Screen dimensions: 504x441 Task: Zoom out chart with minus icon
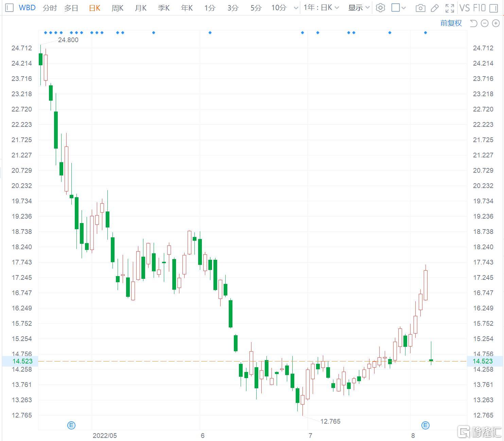(x=485, y=23)
